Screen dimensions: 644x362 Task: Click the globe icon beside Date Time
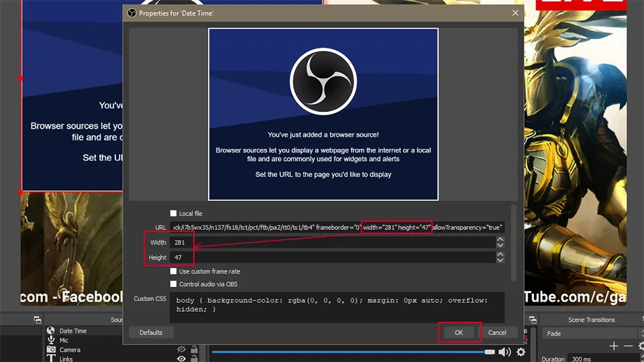pos(51,330)
